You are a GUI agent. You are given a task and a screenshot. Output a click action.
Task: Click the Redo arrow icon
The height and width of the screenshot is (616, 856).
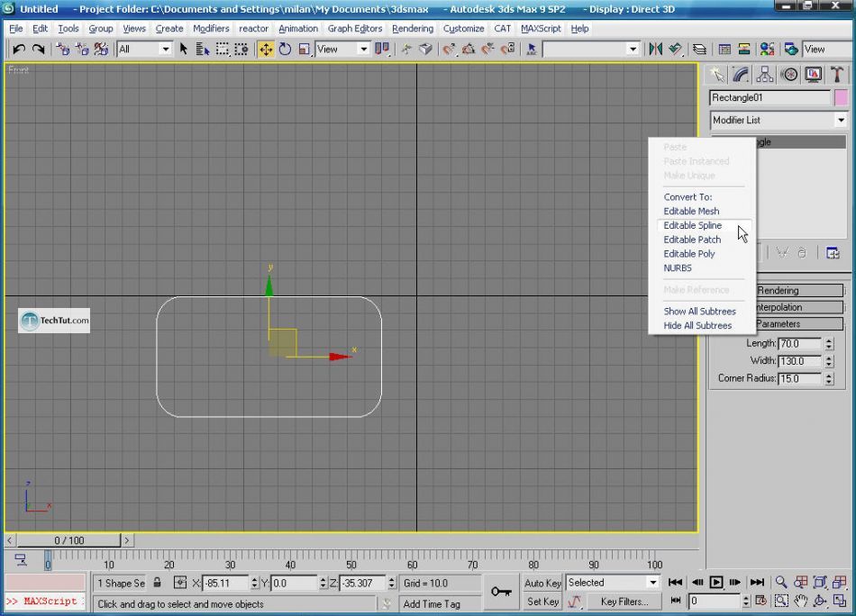38,50
